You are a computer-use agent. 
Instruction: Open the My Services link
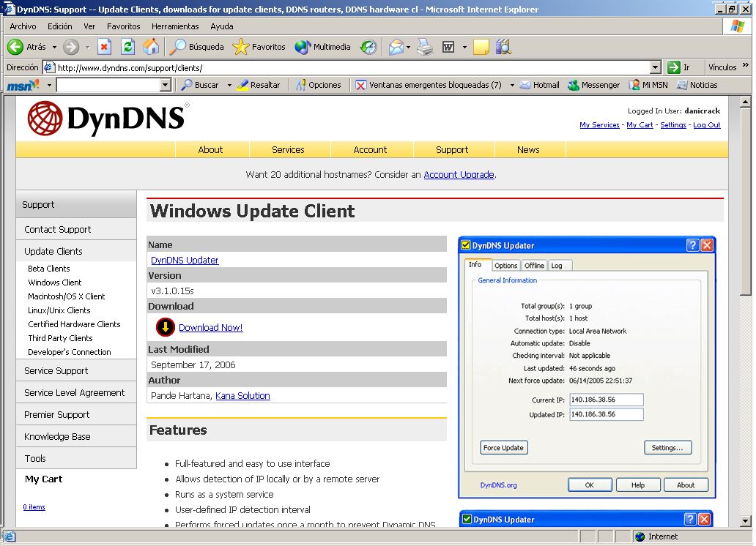point(599,125)
